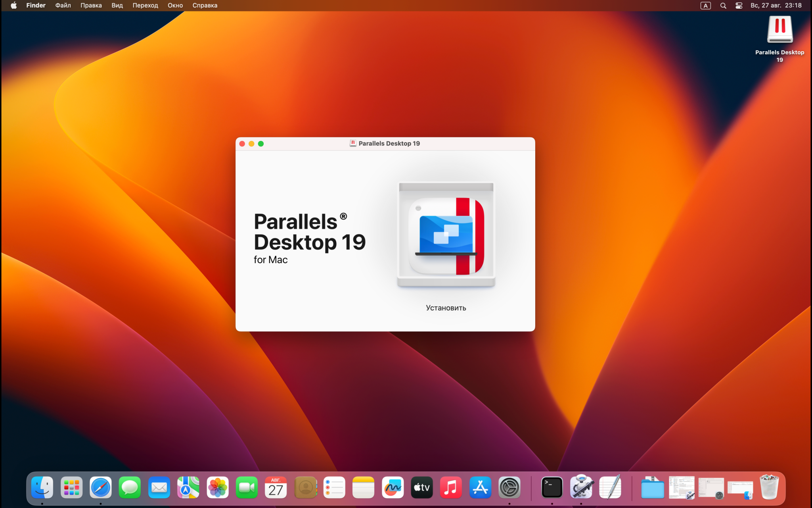This screenshot has height=508, width=812.
Task: Close the Parallels Desktop 19 window
Action: (242, 144)
